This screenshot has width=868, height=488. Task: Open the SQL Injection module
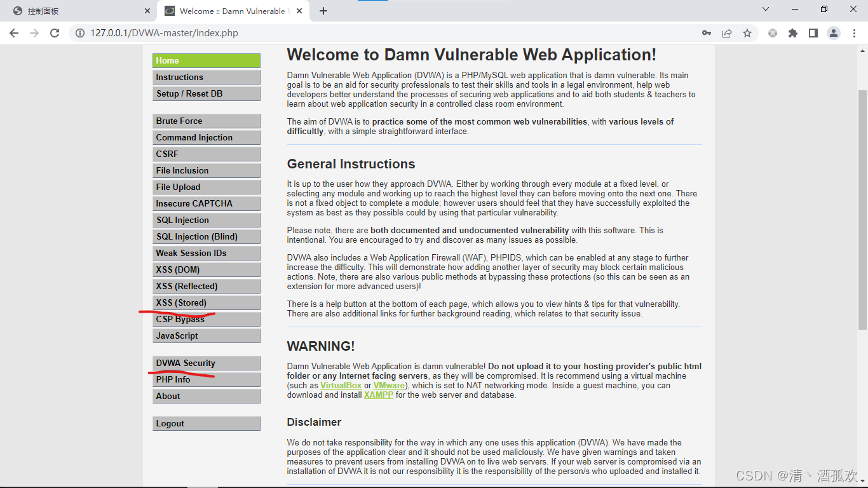207,220
